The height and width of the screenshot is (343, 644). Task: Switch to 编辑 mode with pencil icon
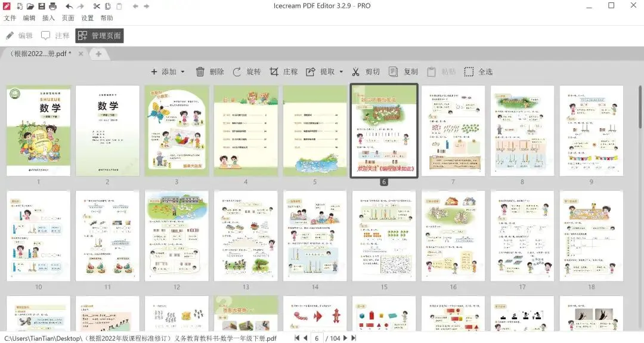(x=19, y=36)
